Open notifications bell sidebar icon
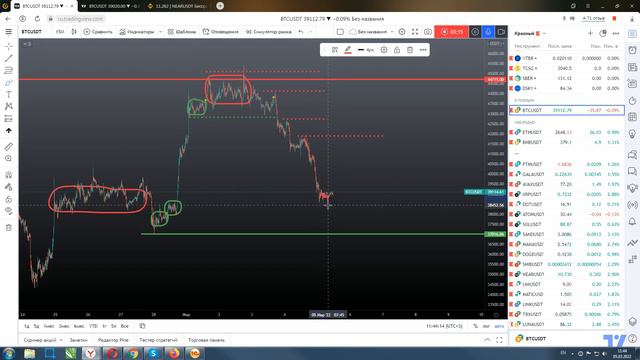The width and height of the screenshot is (640, 360). pyautogui.click(x=632, y=222)
